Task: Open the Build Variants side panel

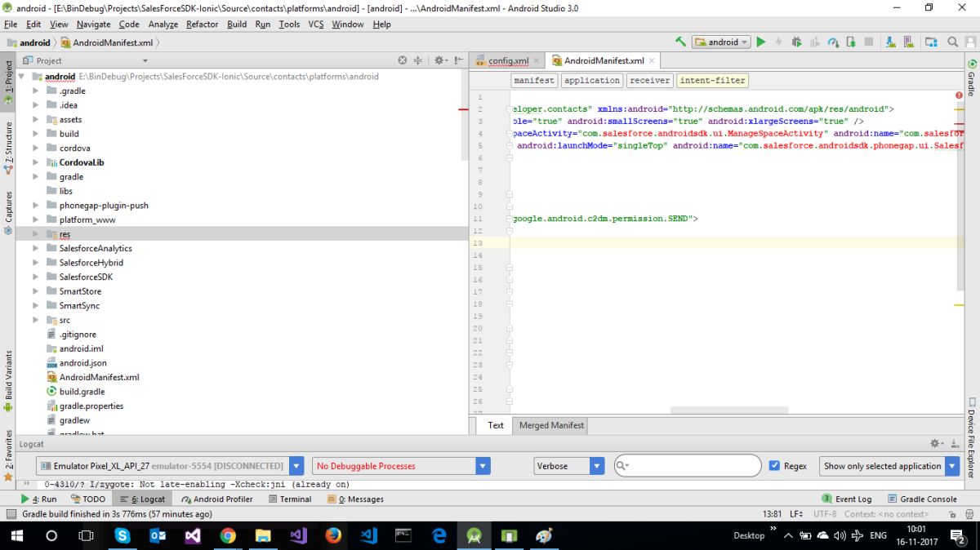Action: 8,381
